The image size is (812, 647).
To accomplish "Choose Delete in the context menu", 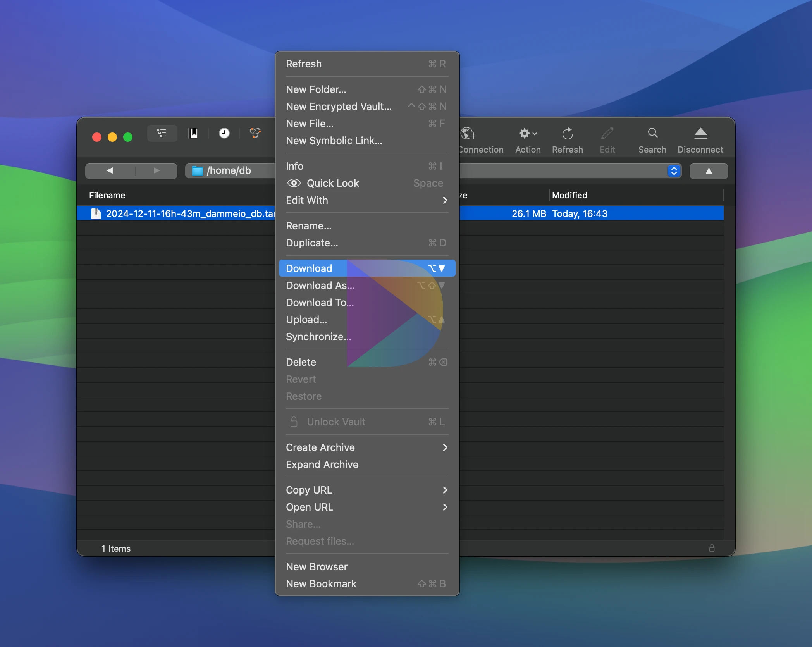I will click(x=367, y=362).
